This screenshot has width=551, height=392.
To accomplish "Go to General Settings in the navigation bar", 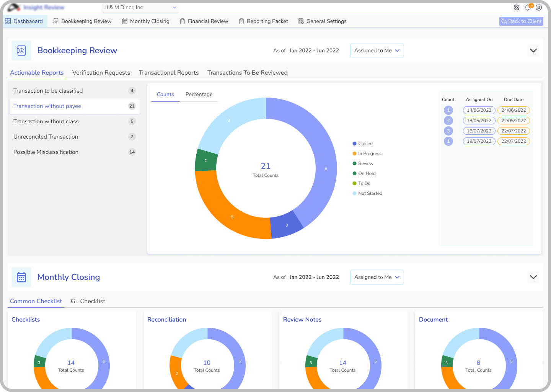I will pyautogui.click(x=322, y=21).
